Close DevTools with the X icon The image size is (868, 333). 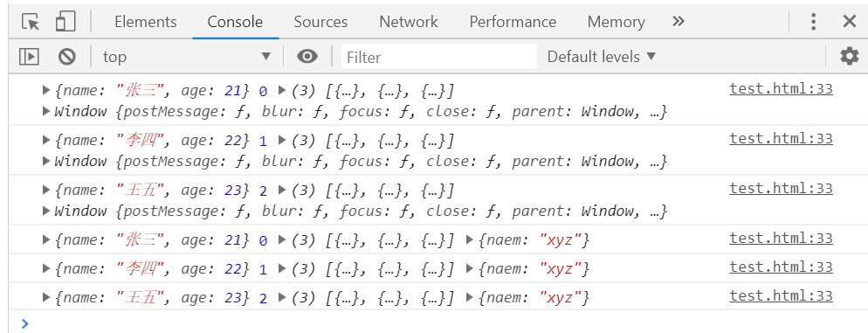pyautogui.click(x=849, y=22)
